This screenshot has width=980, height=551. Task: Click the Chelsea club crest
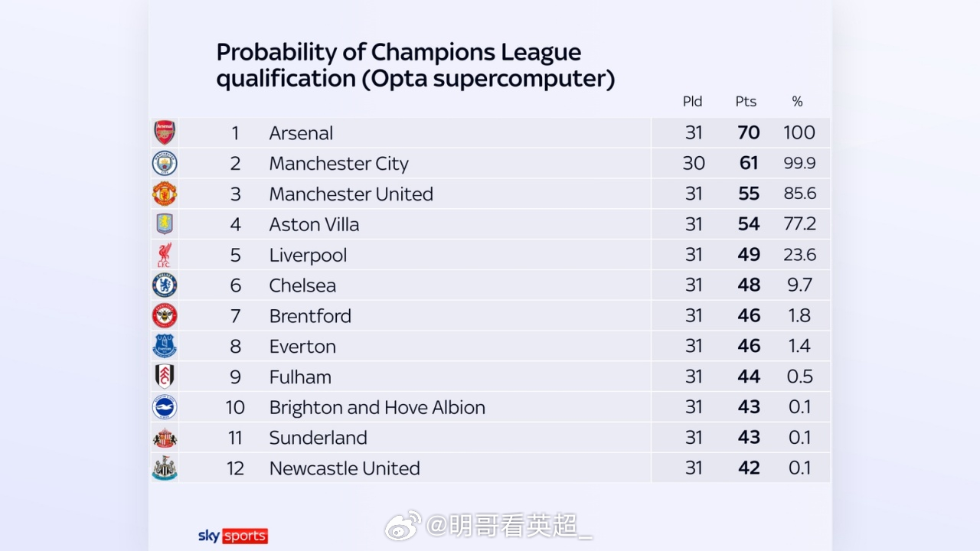click(x=165, y=285)
